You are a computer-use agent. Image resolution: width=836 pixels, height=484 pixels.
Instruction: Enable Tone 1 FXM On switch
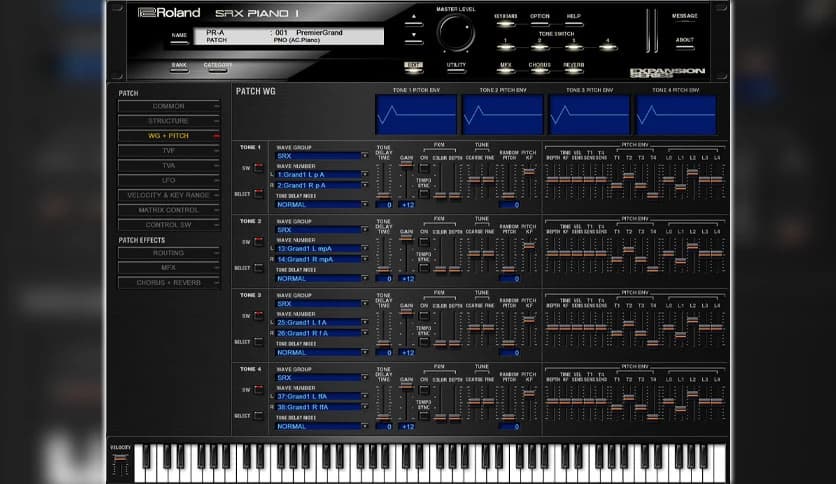pyautogui.click(x=424, y=168)
